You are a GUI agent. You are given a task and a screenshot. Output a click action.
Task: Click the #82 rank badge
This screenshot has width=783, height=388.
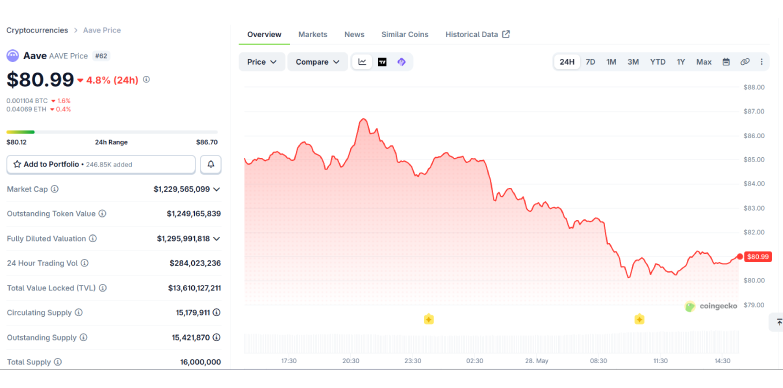tap(101, 56)
